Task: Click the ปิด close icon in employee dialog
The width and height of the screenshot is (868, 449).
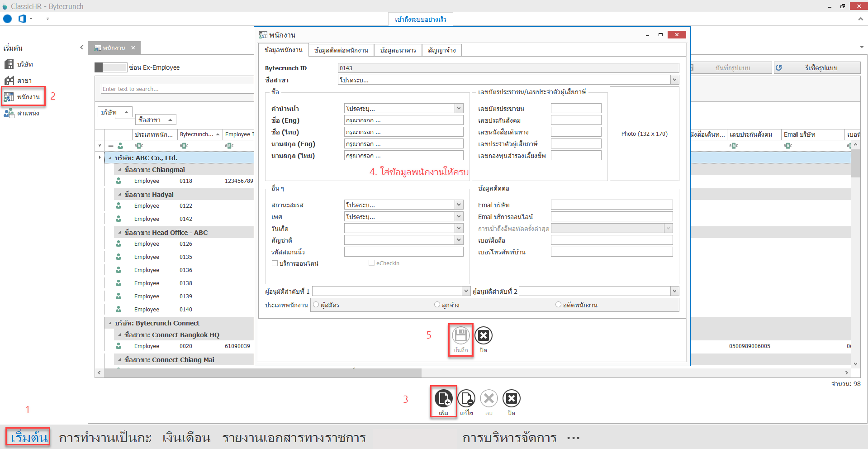Action: (x=484, y=336)
